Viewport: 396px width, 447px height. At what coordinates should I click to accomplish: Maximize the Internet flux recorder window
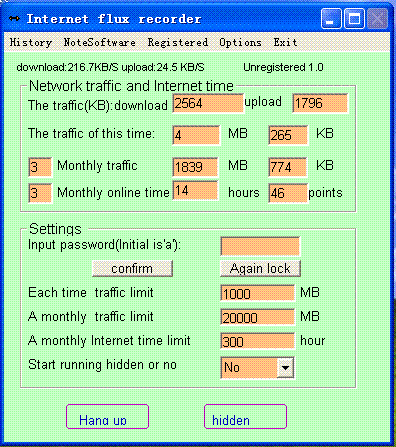354,18
